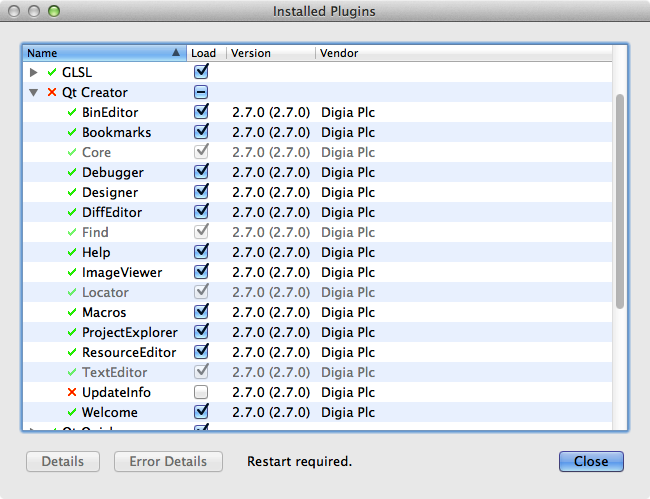
Task: Click the red X status icon beside UpdateInfo
Action: tap(72, 392)
